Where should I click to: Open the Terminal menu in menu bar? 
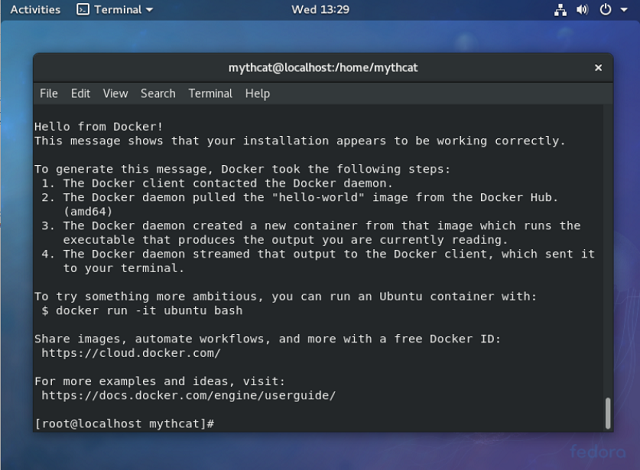[x=210, y=93]
